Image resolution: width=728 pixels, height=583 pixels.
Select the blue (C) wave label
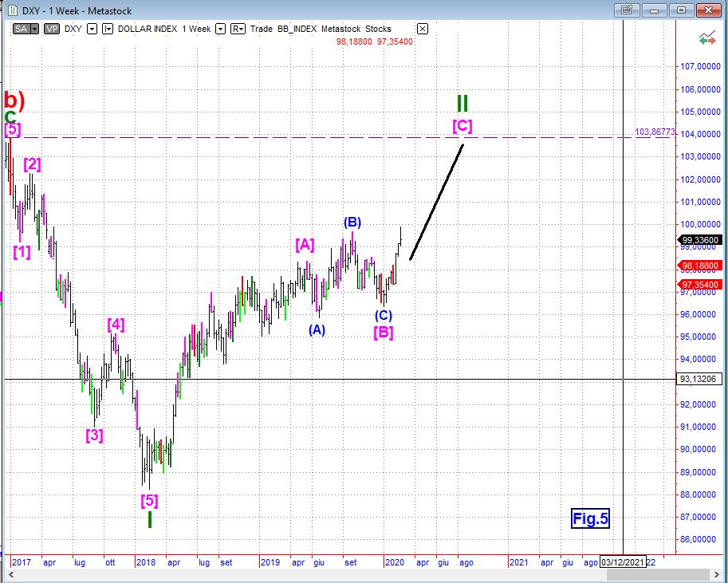pos(384,315)
